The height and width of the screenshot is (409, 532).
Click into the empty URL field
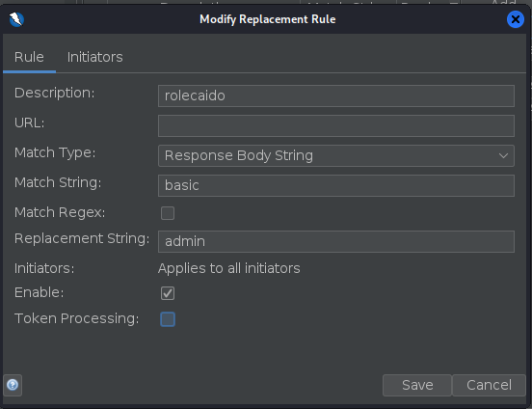(336, 125)
